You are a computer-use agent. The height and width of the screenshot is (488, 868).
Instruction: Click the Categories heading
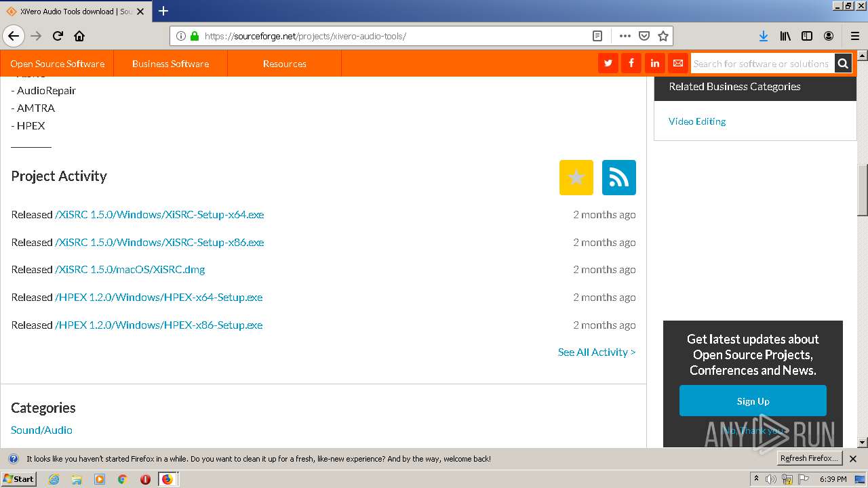coord(43,407)
